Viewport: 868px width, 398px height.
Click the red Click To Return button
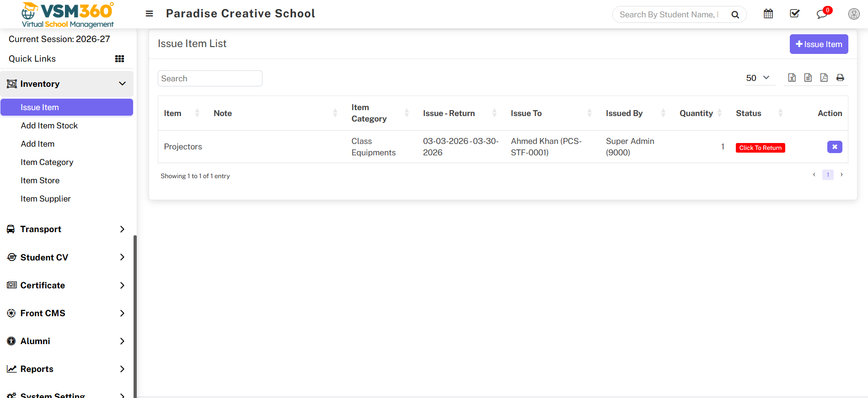coord(760,148)
